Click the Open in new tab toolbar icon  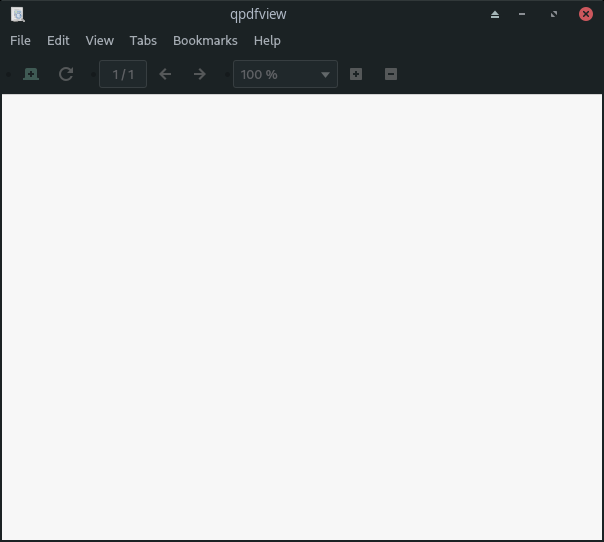31,74
